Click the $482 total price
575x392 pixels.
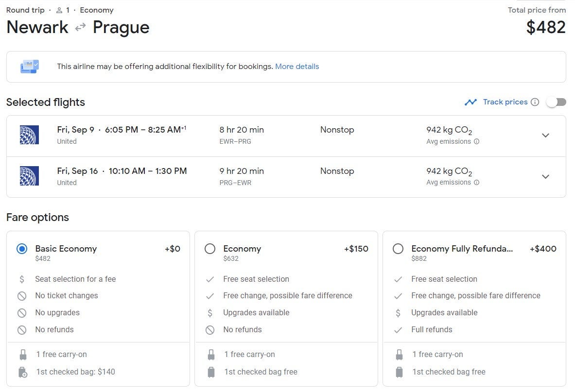coord(546,27)
